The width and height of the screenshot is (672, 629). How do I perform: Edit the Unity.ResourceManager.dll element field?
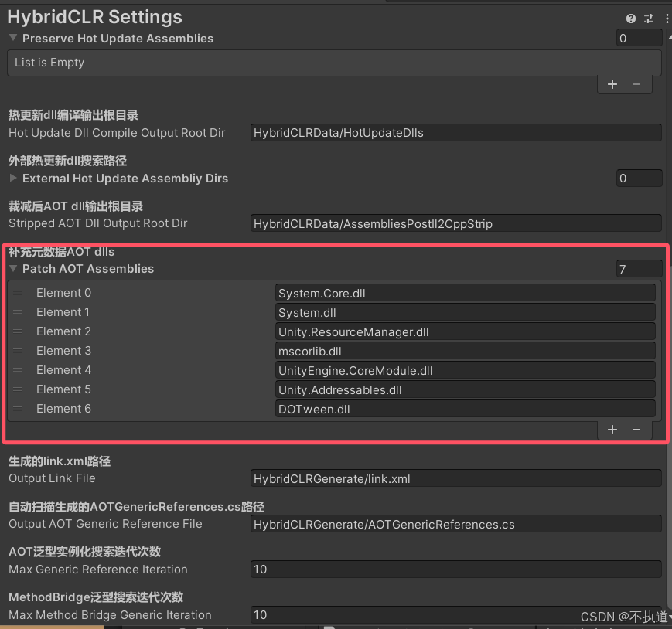(466, 331)
